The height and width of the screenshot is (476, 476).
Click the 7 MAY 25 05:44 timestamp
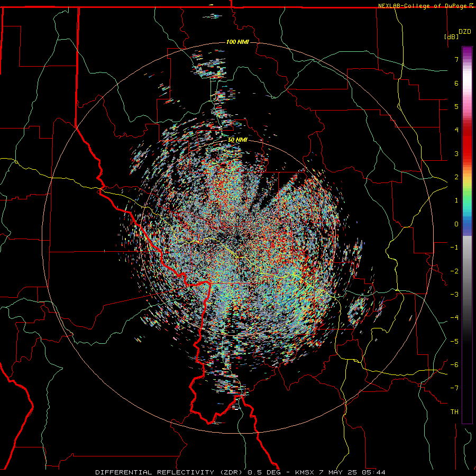pos(352,472)
